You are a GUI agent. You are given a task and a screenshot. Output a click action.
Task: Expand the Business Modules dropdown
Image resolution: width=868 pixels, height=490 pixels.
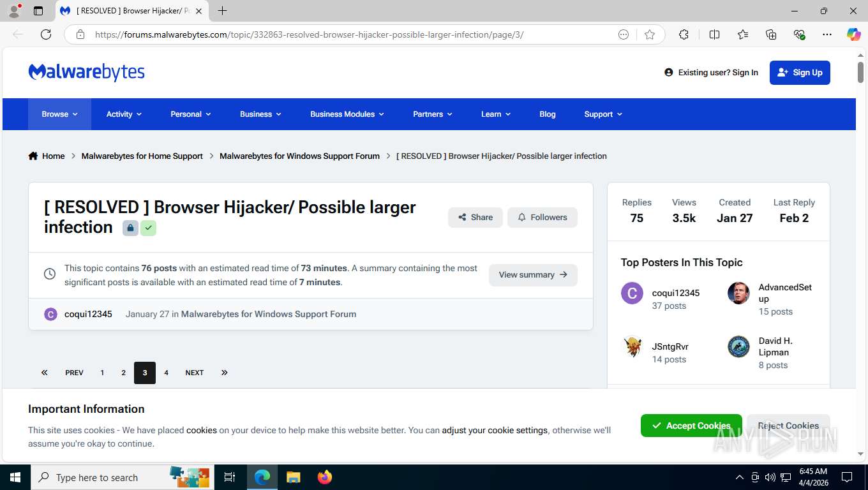pos(347,114)
